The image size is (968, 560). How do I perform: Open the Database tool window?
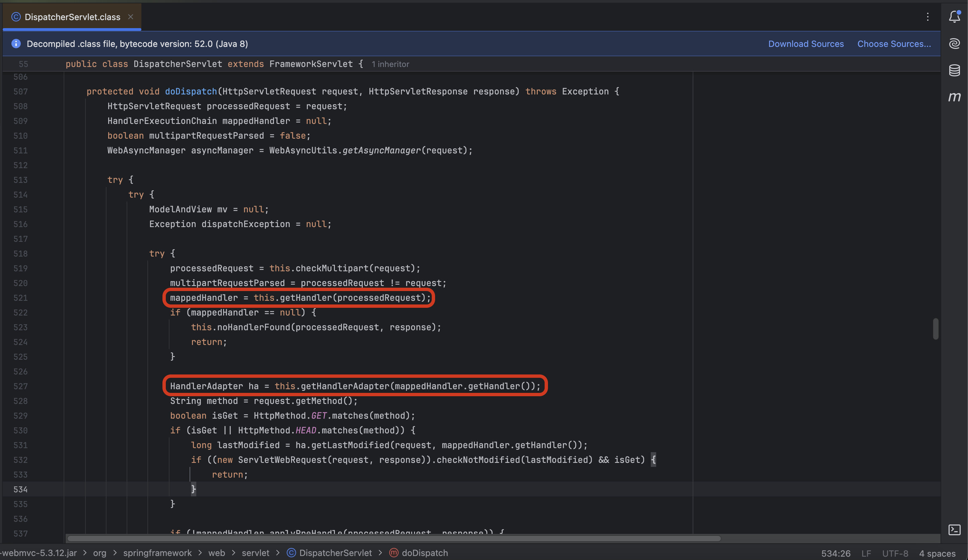click(x=955, y=70)
